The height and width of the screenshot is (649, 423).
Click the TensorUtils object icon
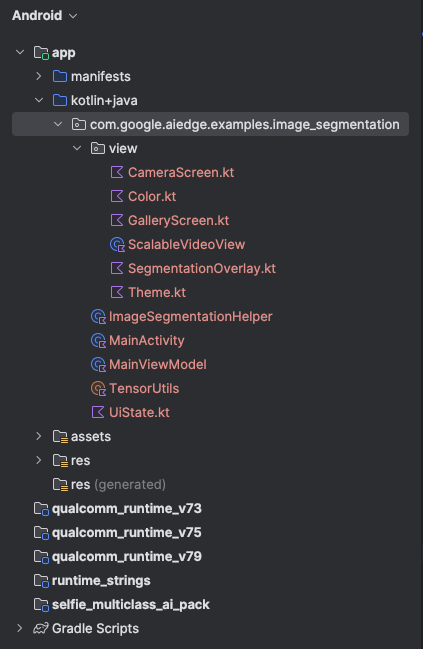98,389
